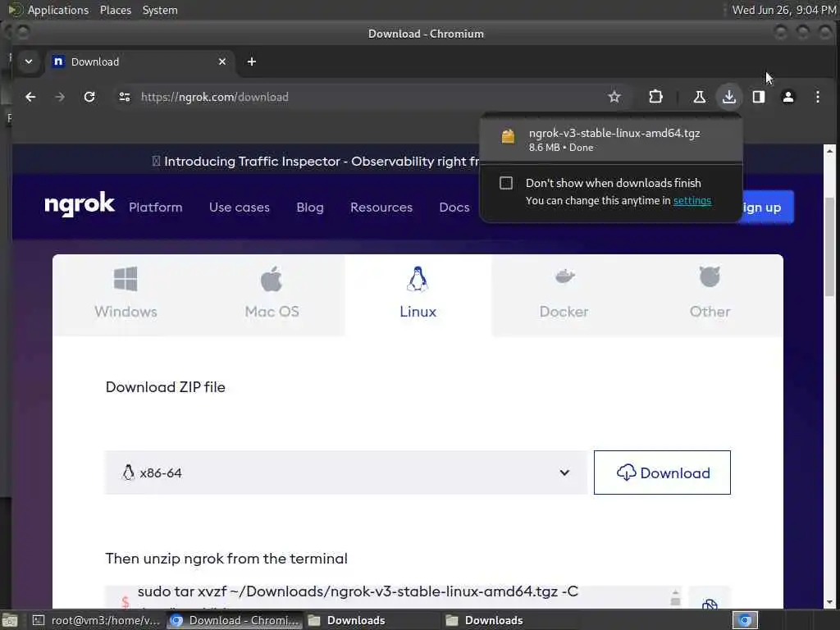Click the scrollbar up arrow
840x630 pixels.
point(830,151)
